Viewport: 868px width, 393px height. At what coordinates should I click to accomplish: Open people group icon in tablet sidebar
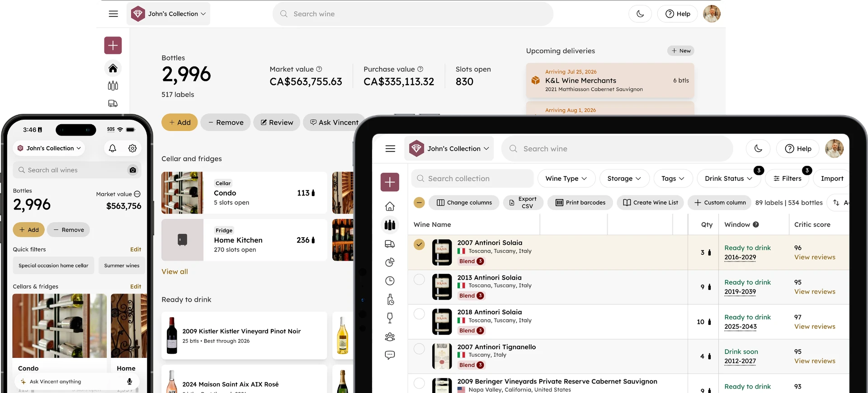pyautogui.click(x=390, y=337)
